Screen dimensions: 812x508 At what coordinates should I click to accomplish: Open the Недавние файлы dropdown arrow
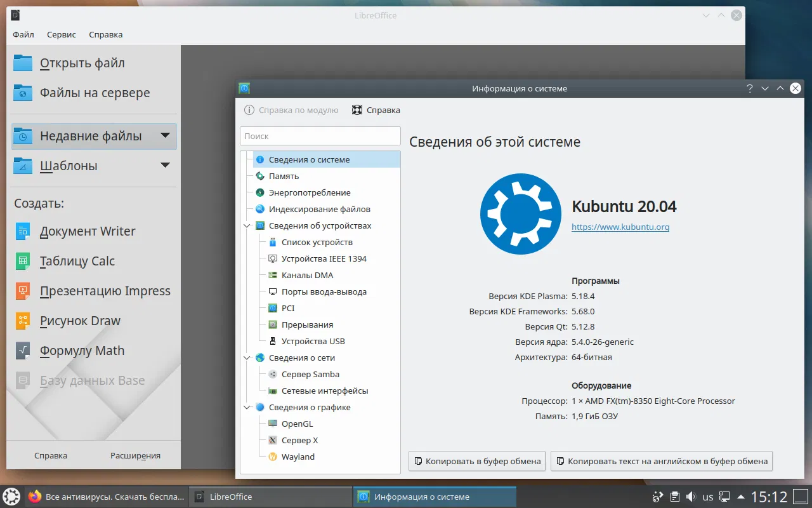[x=165, y=135]
